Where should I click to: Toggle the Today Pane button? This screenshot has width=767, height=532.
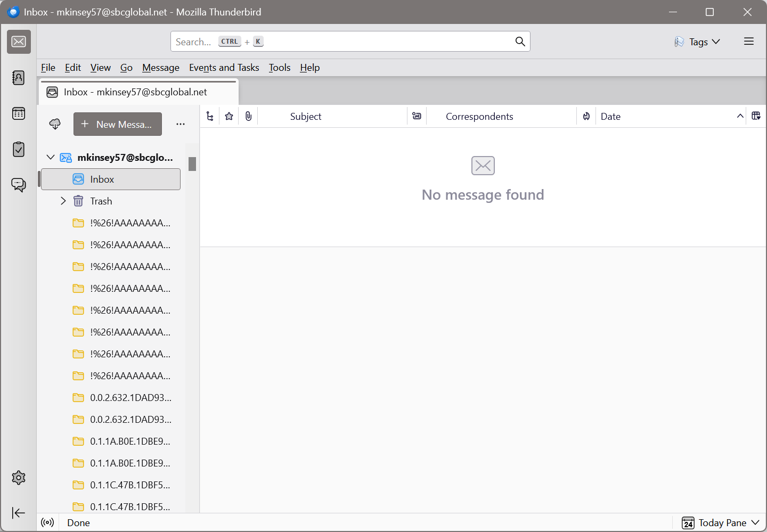pyautogui.click(x=721, y=523)
